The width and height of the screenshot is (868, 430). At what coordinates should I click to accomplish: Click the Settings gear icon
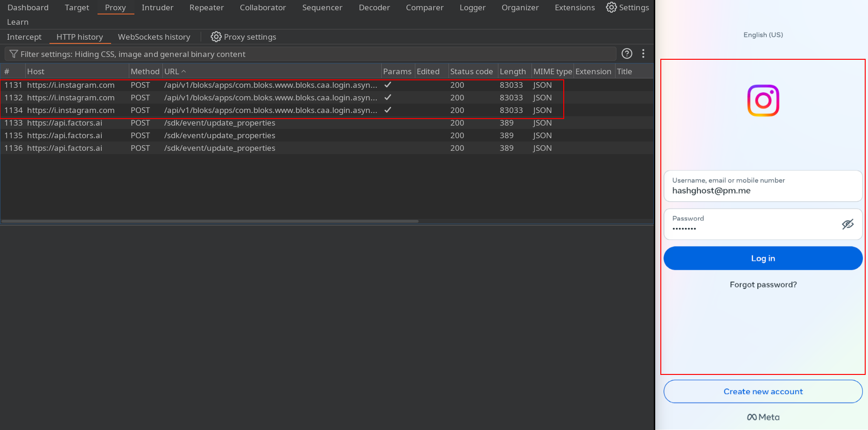point(611,7)
